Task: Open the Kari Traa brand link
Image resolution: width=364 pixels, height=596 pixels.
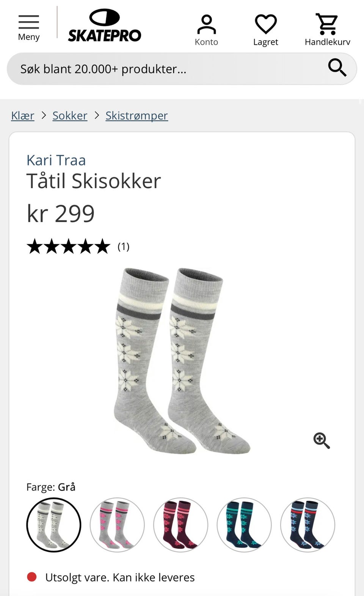Action: [56, 160]
